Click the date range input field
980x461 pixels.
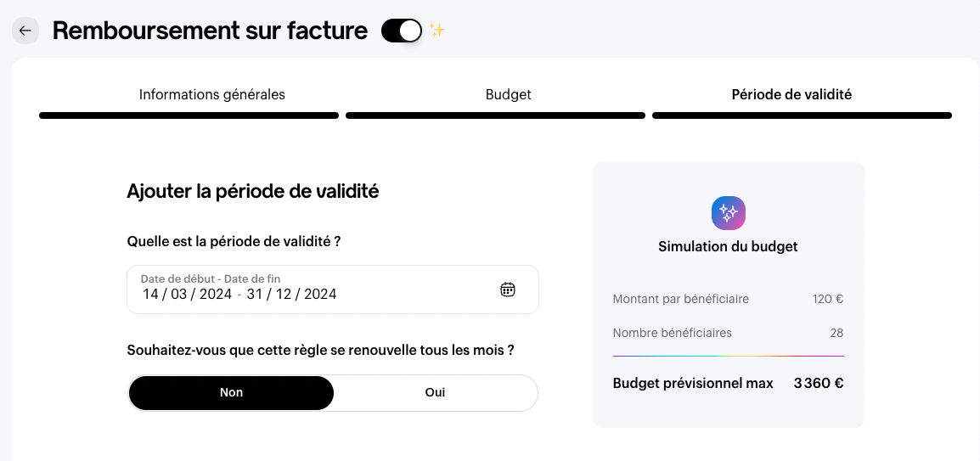pyautogui.click(x=333, y=290)
